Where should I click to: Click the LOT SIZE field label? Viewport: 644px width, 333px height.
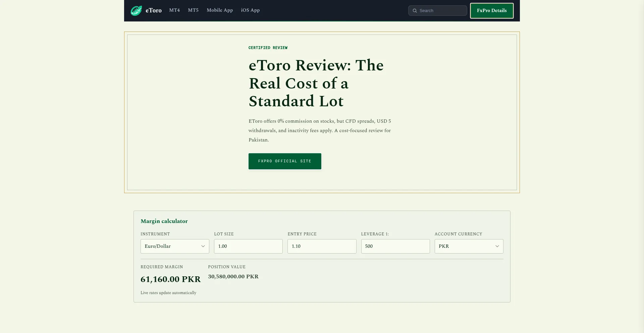click(224, 234)
